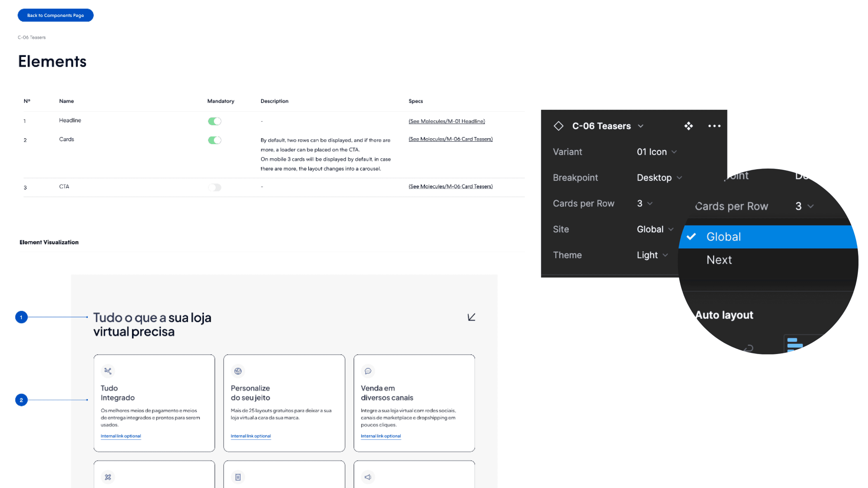Click Internal link optional in Tudo Integrado card
Screen dimensions: 868x488
point(121,436)
